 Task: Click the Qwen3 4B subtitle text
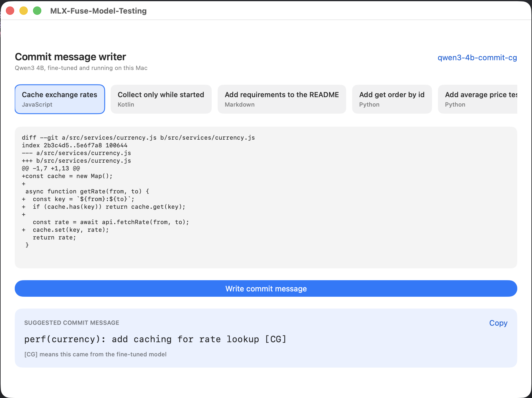pos(81,68)
